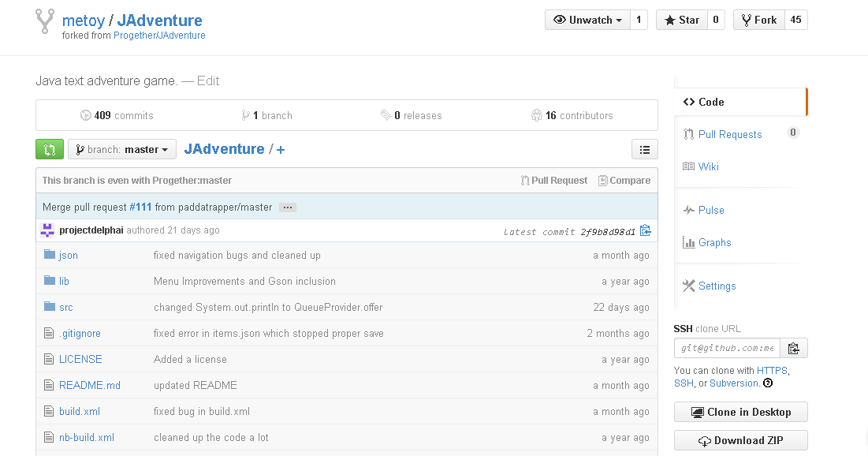868x456 pixels.
Task: Open the Unwatch dropdown button
Action: 588,20
